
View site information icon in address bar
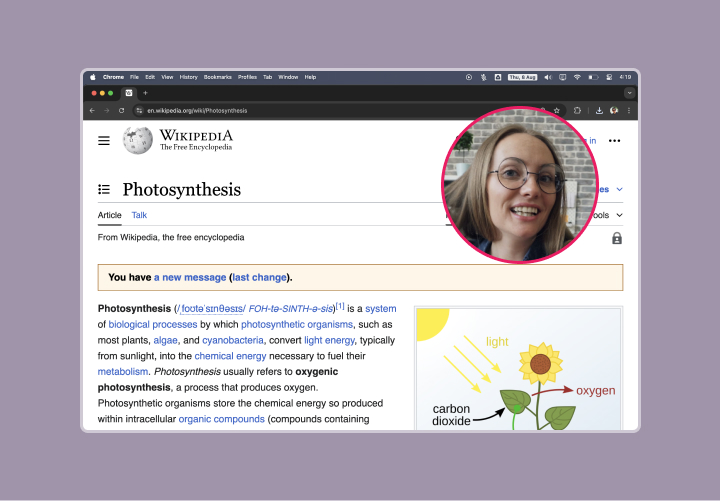click(x=139, y=110)
